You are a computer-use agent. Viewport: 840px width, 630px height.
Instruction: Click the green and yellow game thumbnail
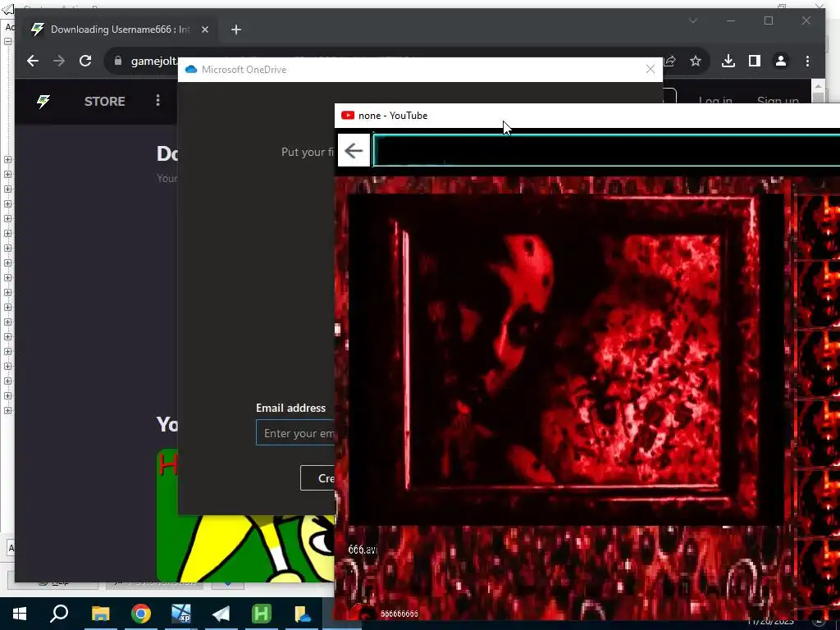pyautogui.click(x=246, y=547)
